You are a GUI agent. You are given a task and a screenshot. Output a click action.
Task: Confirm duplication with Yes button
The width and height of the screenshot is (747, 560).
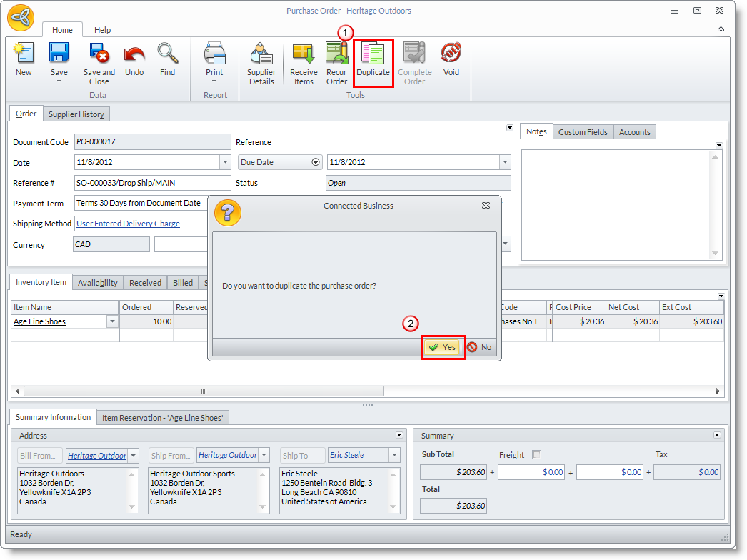point(443,347)
